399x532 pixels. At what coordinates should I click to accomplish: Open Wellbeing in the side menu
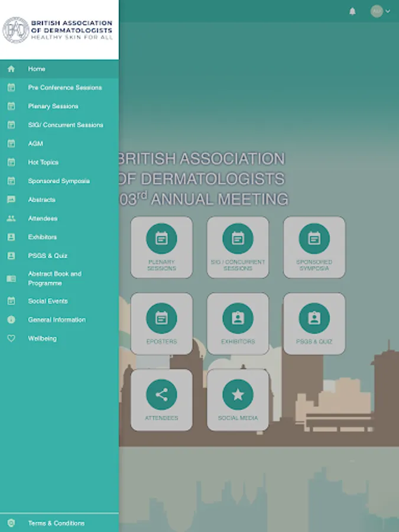[x=59, y=338]
